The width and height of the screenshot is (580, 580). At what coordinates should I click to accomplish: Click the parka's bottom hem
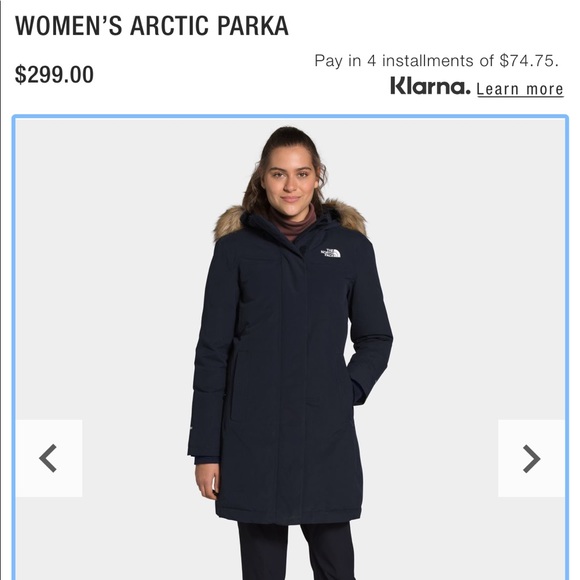pyautogui.click(x=289, y=515)
